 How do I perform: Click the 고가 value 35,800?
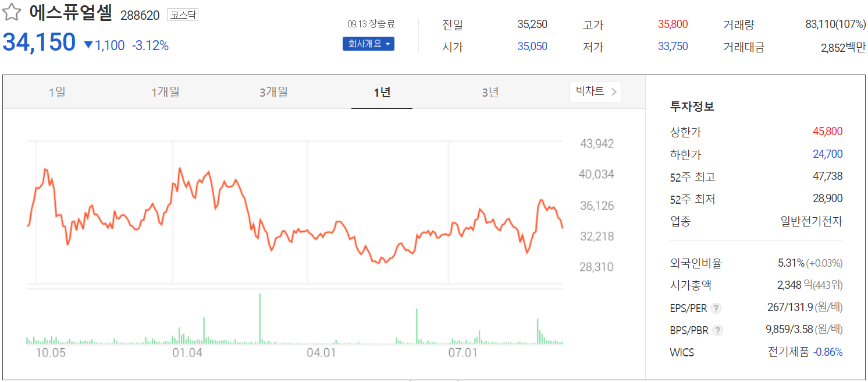pyautogui.click(x=673, y=24)
